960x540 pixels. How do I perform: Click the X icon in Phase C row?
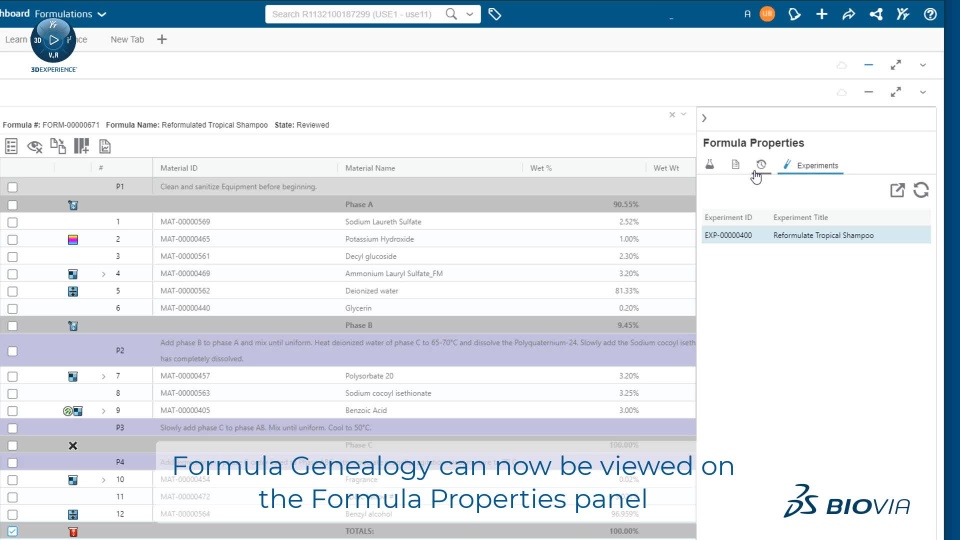tap(73, 446)
